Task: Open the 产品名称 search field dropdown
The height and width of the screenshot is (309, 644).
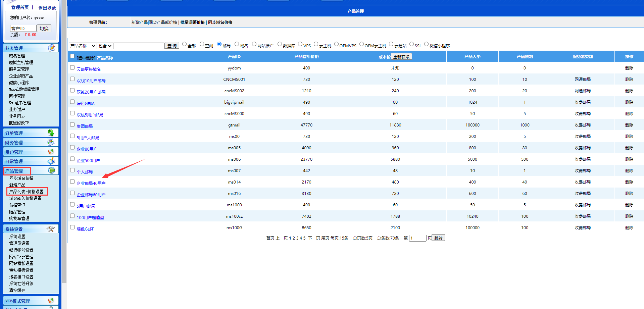Action: point(83,46)
